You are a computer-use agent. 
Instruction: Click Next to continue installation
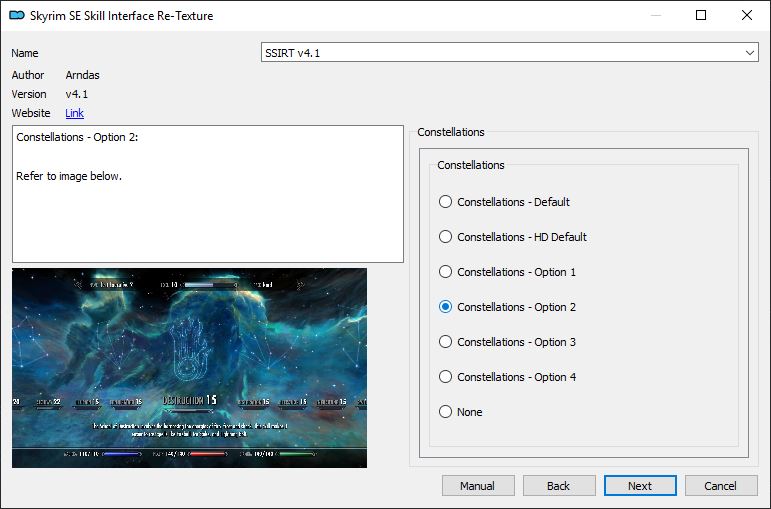coord(640,486)
